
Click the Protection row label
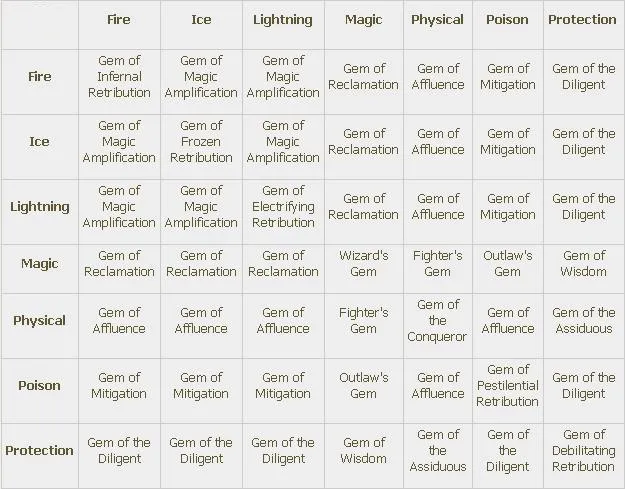39,451
